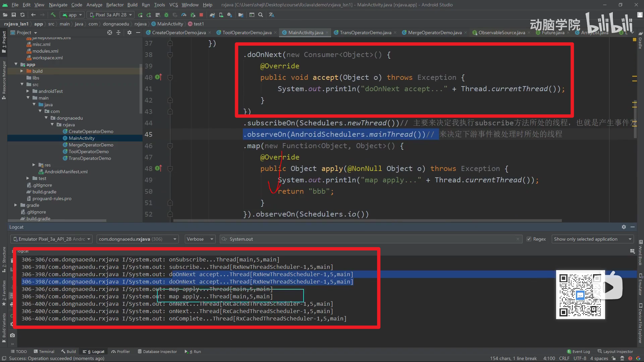Click override gutter icon on line 48
Screen dimensions: 644x362
tap(158, 168)
